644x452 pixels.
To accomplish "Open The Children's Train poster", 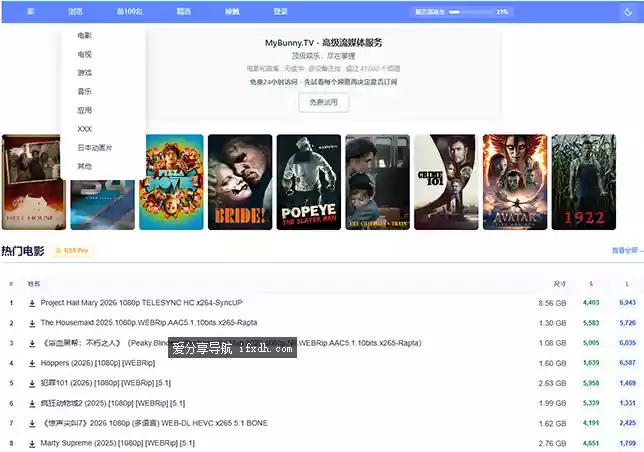I will 377,182.
